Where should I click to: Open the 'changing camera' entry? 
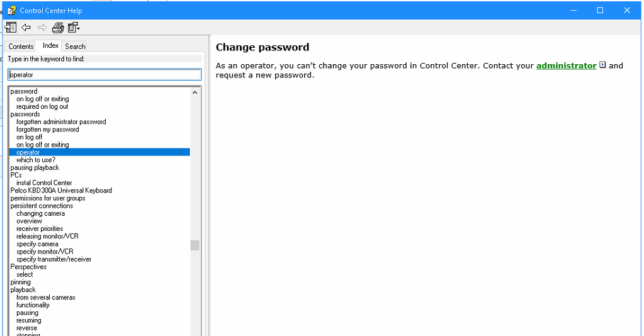pyautogui.click(x=41, y=213)
